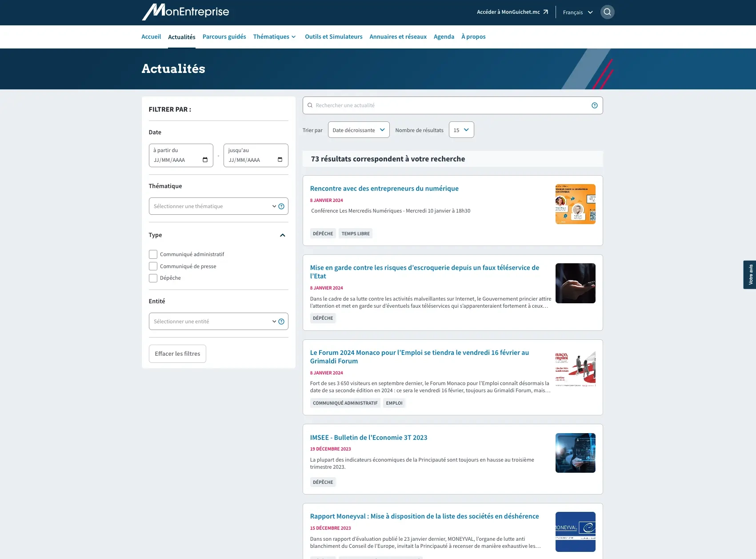The image size is (756, 559).
Task: Click the magnifier icon in "Rechercher une actualité"
Action: coord(310,105)
